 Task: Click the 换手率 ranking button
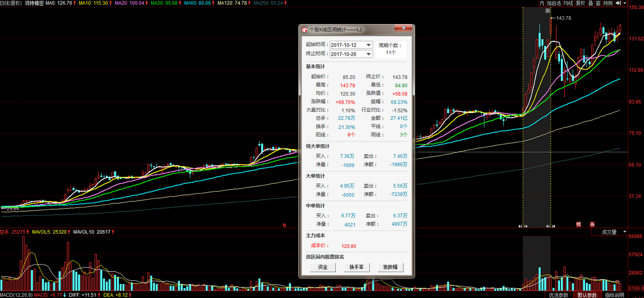tap(356, 267)
